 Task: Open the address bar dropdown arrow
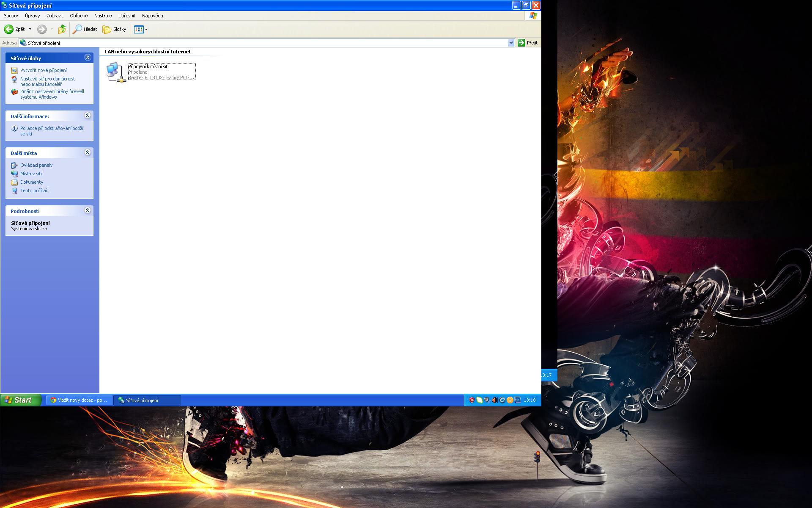pos(511,43)
